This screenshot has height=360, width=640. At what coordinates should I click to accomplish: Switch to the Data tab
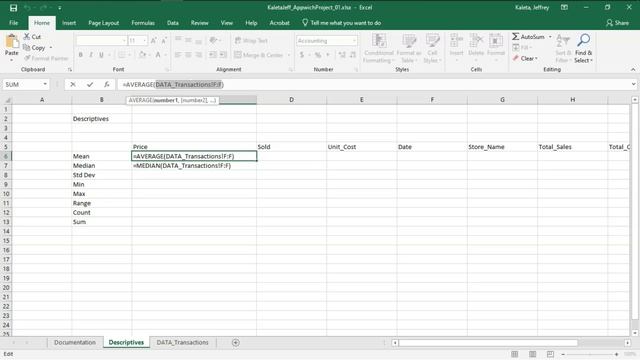tap(173, 23)
